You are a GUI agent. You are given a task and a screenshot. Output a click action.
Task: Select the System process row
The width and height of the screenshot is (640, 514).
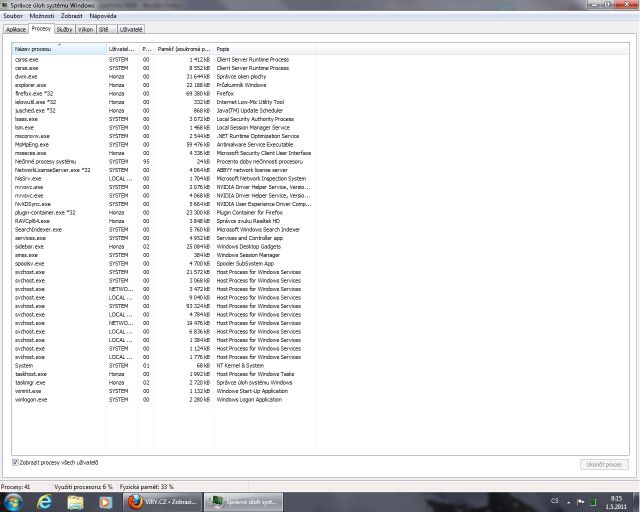tap(163, 366)
